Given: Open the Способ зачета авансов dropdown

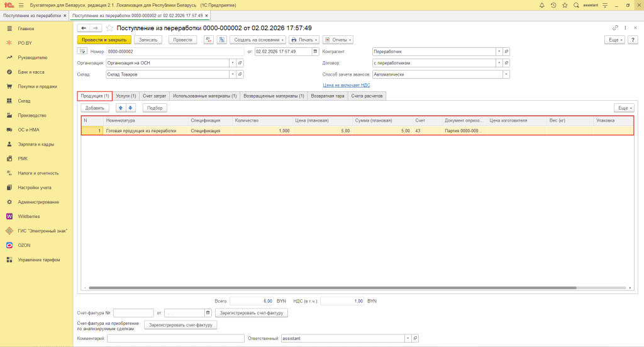Looking at the screenshot, I should tap(506, 74).
